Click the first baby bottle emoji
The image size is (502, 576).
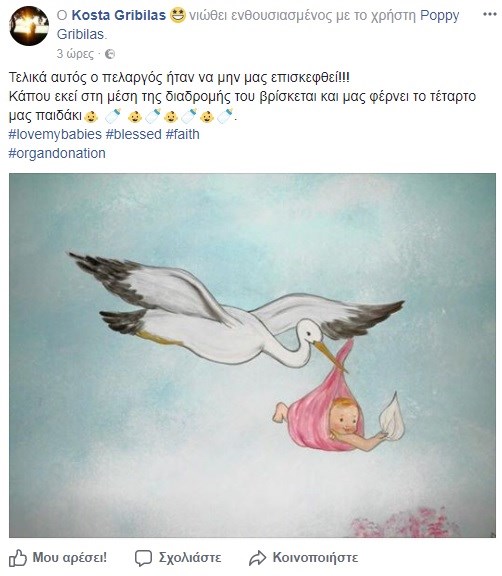click(x=113, y=116)
